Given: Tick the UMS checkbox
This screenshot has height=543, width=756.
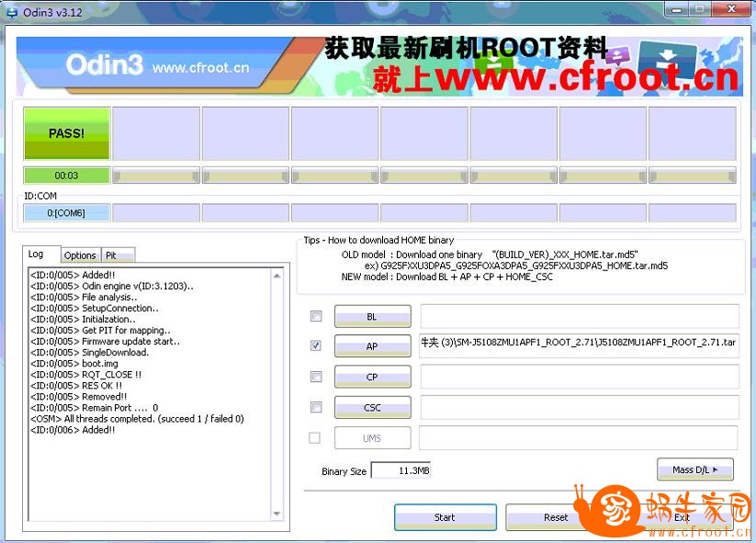Looking at the screenshot, I should (x=314, y=438).
